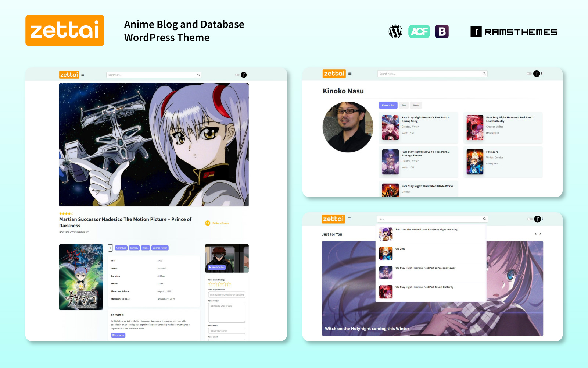Open three-dot menu on Kinoko Nasu page

pyautogui.click(x=542, y=74)
